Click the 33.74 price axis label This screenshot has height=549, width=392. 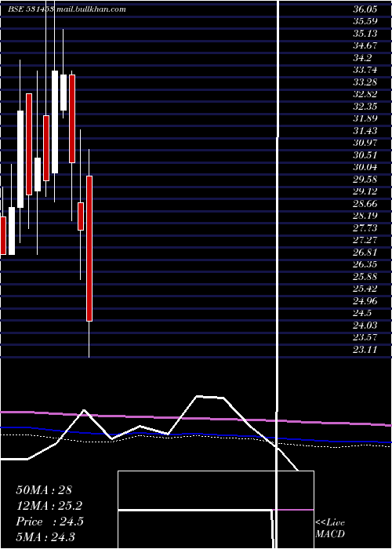click(x=365, y=70)
